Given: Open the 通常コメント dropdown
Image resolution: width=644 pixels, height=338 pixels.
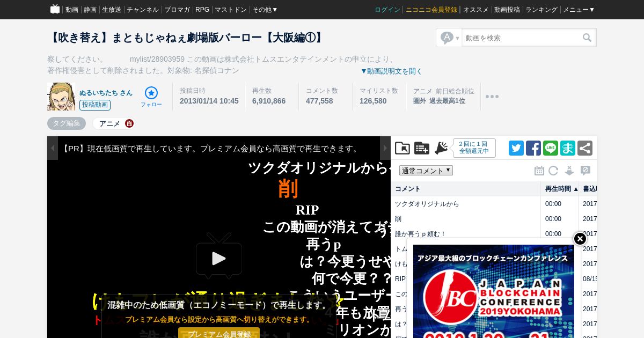Looking at the screenshot, I should click(426, 171).
